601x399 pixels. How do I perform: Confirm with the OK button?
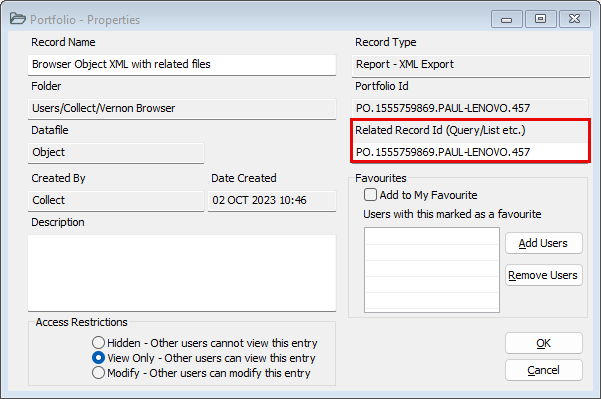544,343
